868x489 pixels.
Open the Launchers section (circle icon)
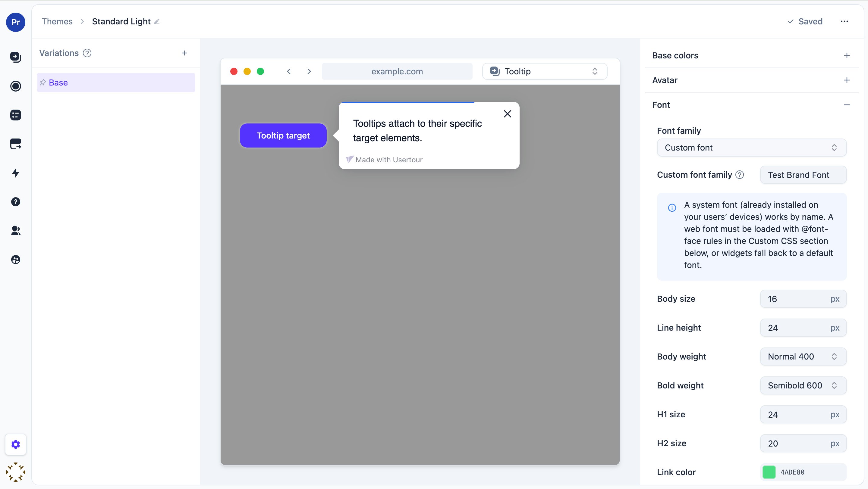click(15, 86)
